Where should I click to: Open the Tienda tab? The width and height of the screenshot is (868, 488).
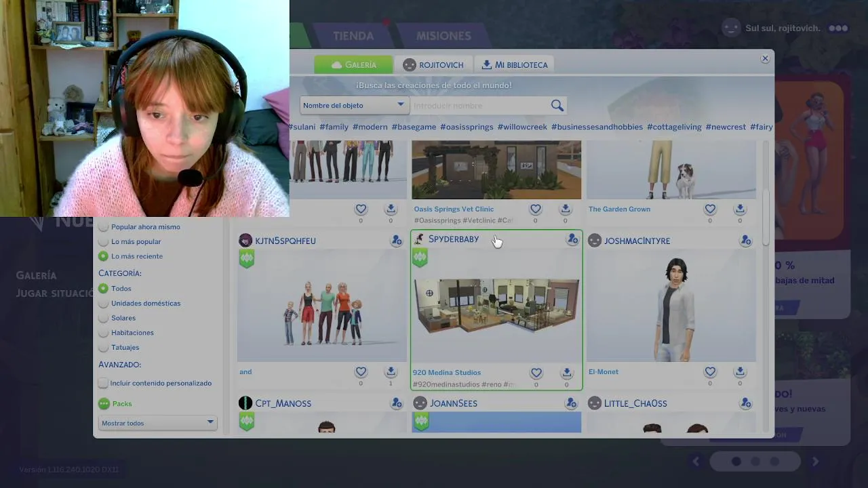point(353,36)
